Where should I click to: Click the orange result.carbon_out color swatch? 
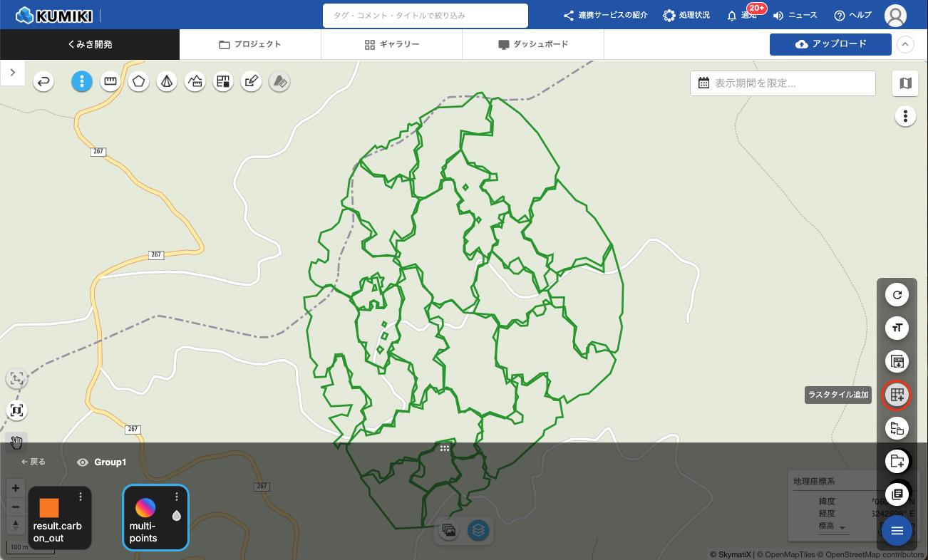tap(49, 508)
